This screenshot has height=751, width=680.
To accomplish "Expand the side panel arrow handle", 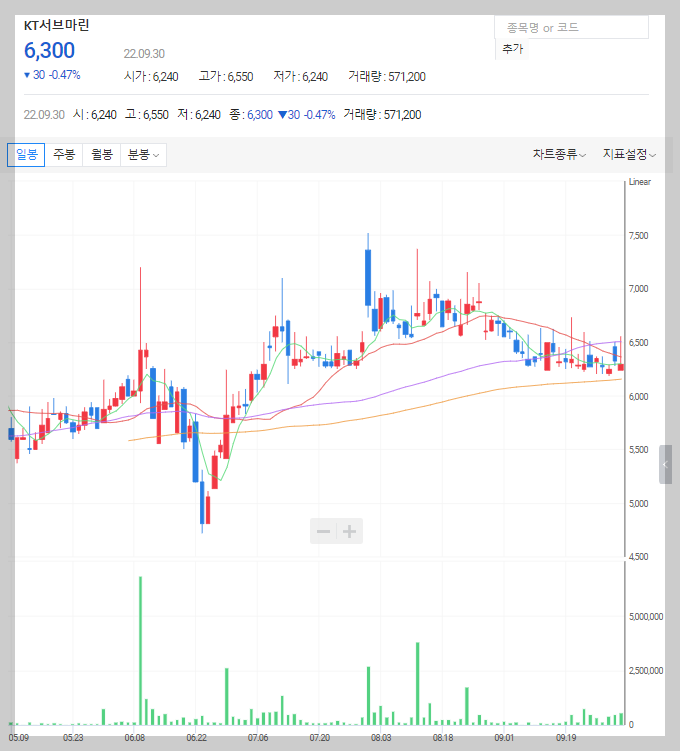I will pos(665,464).
